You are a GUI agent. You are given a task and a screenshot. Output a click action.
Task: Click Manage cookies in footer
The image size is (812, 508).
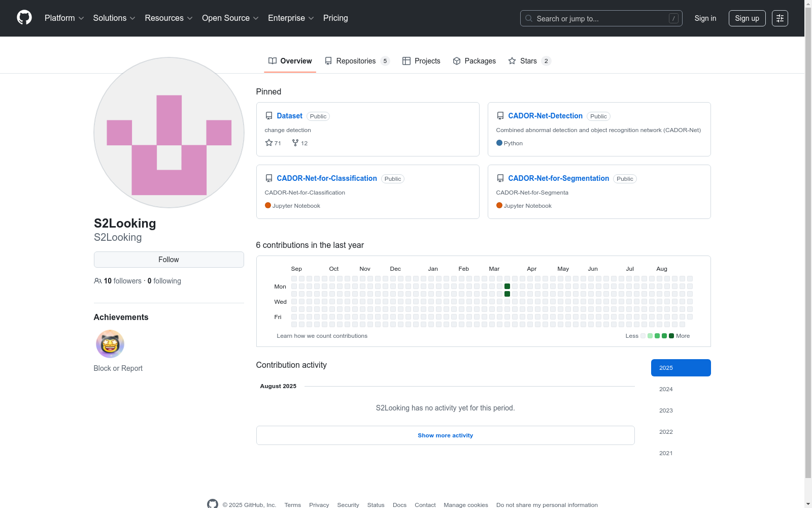pos(466,505)
